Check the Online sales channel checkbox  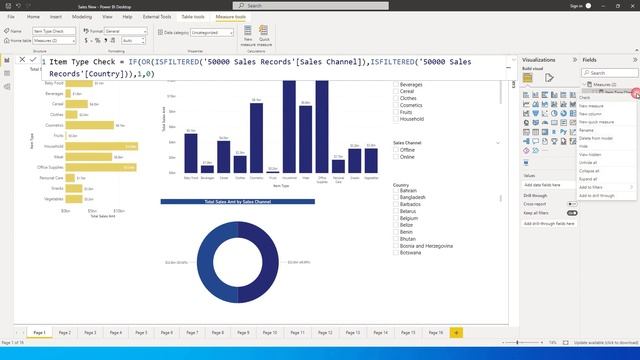pos(396,157)
